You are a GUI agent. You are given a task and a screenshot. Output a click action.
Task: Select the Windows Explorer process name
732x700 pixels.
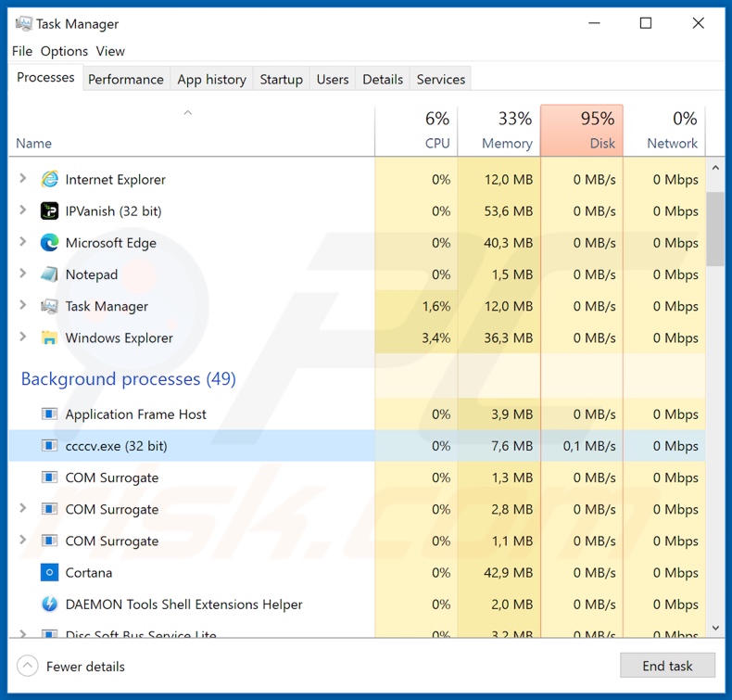[x=119, y=337]
